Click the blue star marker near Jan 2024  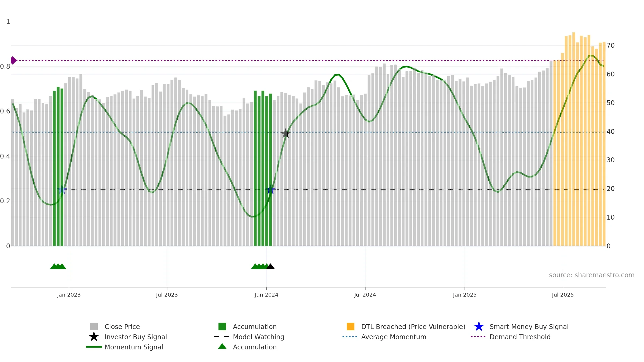tap(271, 190)
